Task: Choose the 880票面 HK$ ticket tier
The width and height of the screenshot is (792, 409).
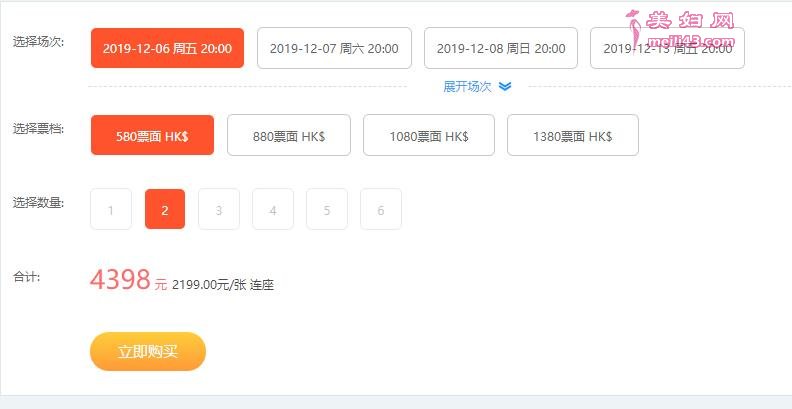Action: (289, 135)
